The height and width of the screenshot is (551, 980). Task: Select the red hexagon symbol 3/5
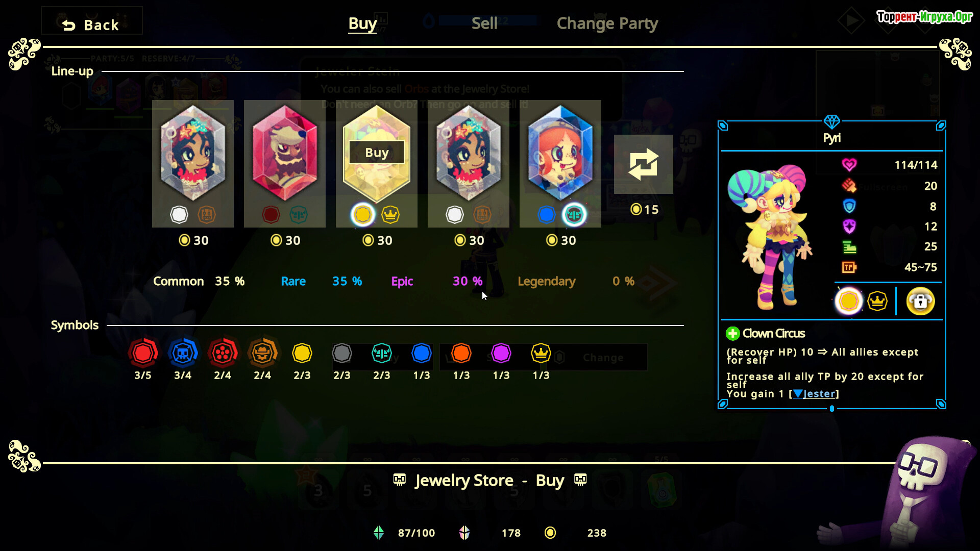pos(143,353)
